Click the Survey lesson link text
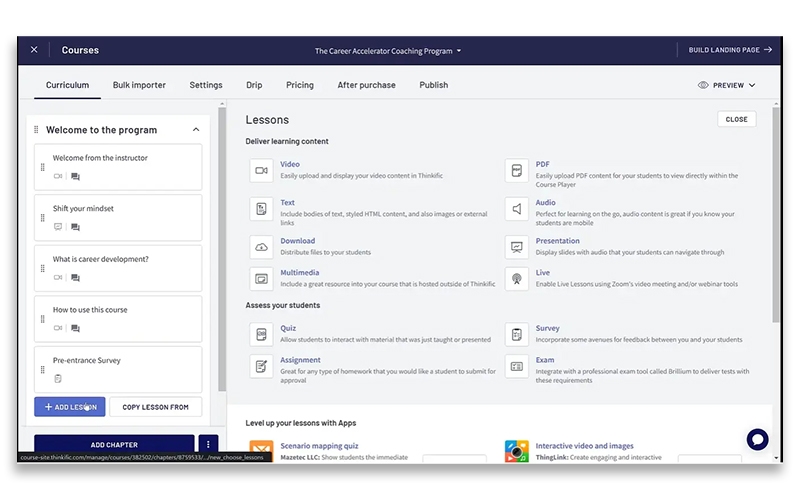This screenshot has height=500, width=800. click(x=547, y=328)
